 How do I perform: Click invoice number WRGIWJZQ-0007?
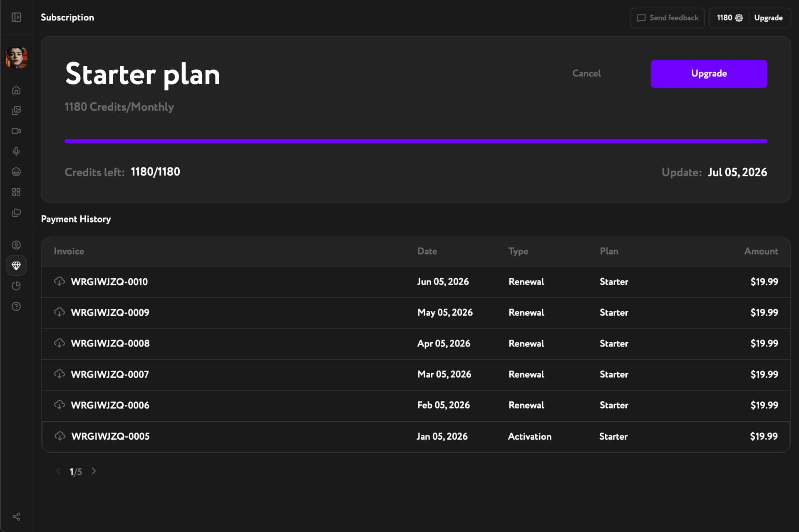pyautogui.click(x=110, y=374)
